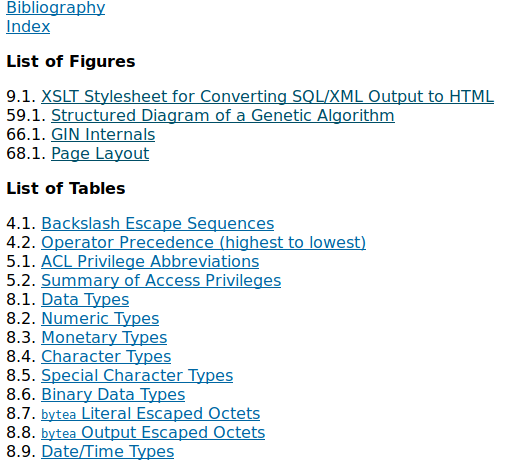Open the Bibliography link
Image resolution: width=516 pixels, height=463 pixels.
point(56,7)
